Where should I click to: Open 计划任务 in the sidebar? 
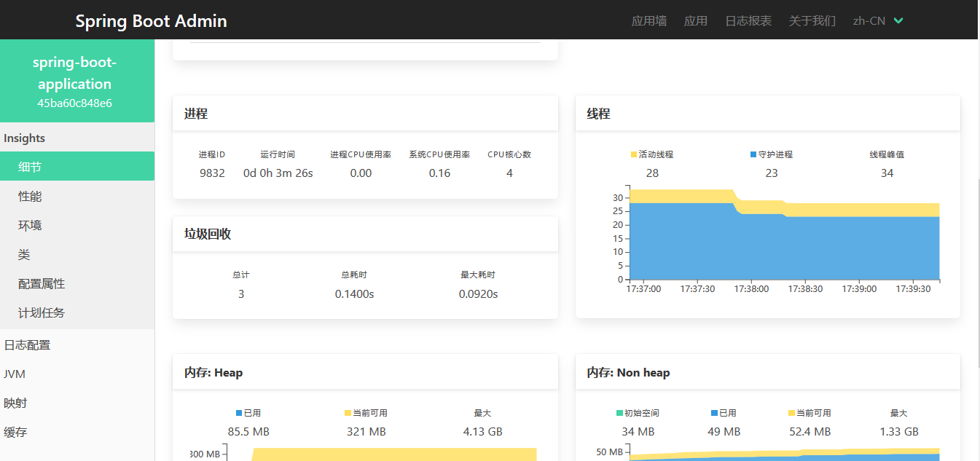point(77,312)
